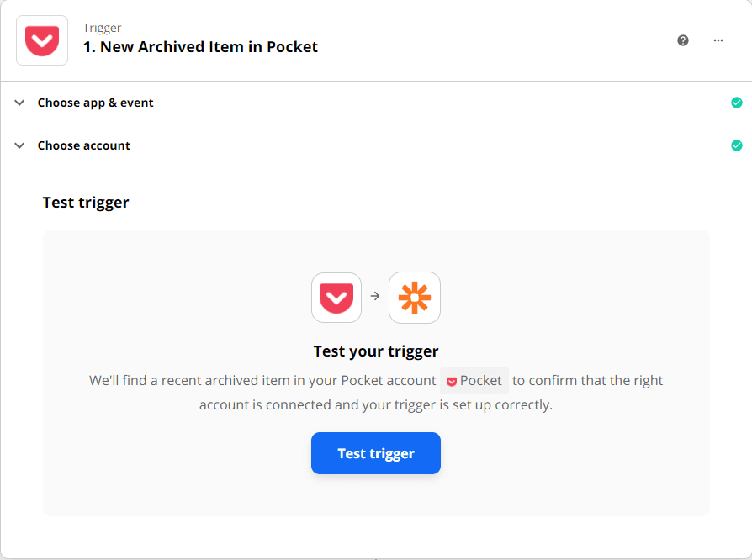This screenshot has height=560, width=752.
Task: Click the large Pocket logo in test panel
Action: (x=336, y=298)
